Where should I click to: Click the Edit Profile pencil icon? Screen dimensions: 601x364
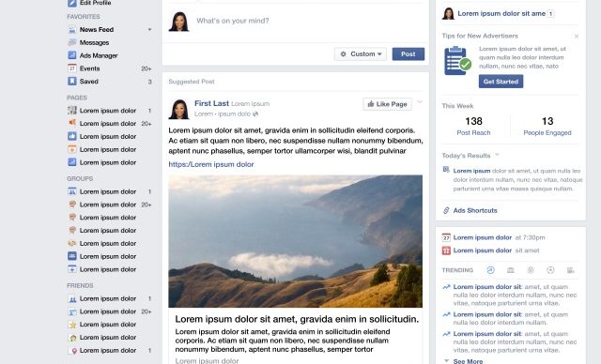(72, 3)
